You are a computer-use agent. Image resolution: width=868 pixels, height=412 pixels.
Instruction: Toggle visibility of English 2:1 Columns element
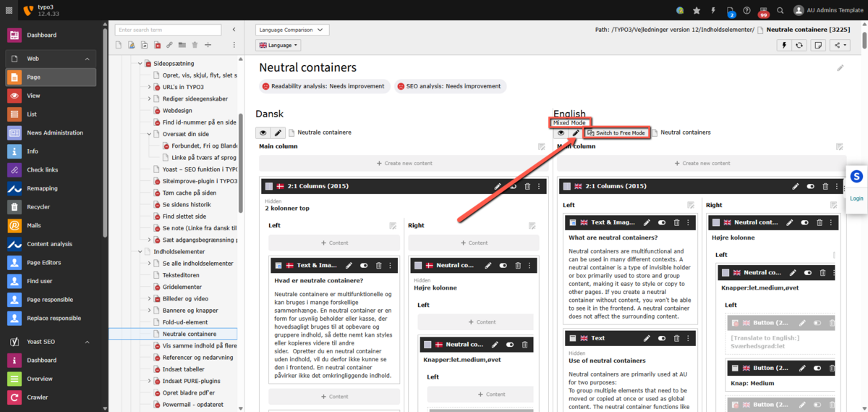(810, 187)
